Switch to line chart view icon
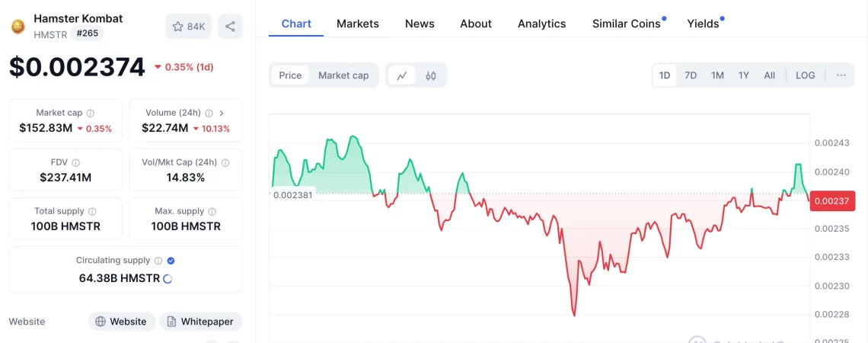 [402, 75]
